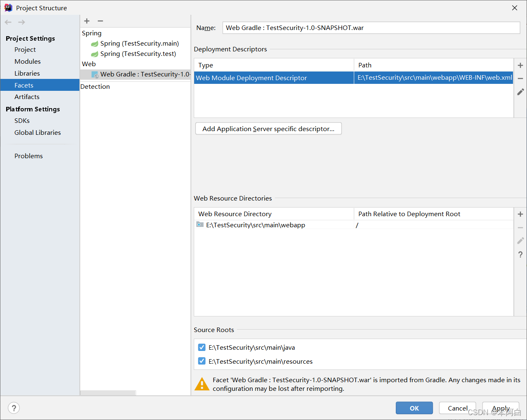527x420 pixels.
Task: Select the Web Gradle : TestSecurity-1.0 facet
Action: [135, 74]
